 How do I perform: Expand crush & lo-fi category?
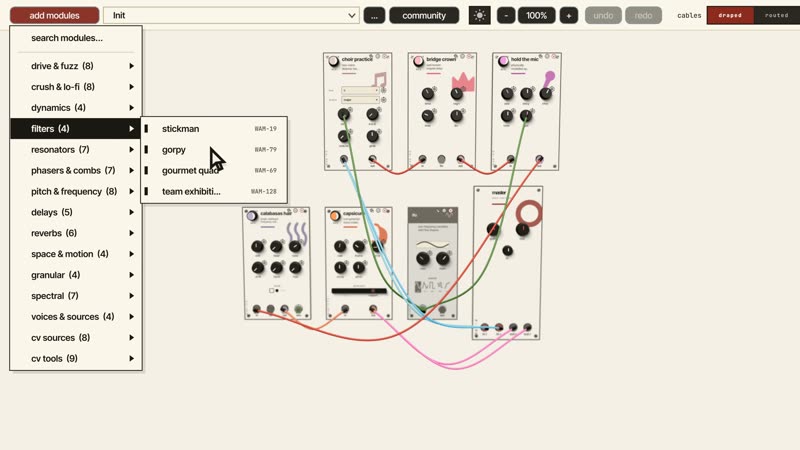[76, 87]
